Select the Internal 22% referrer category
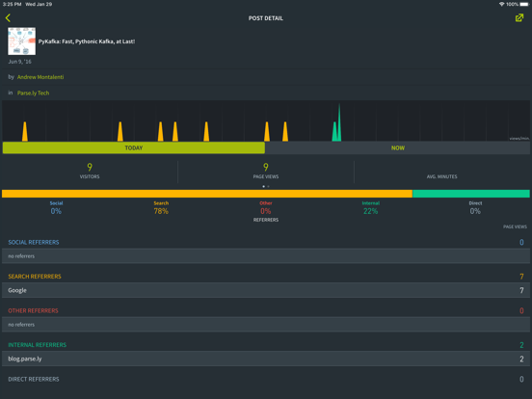 pyautogui.click(x=370, y=207)
